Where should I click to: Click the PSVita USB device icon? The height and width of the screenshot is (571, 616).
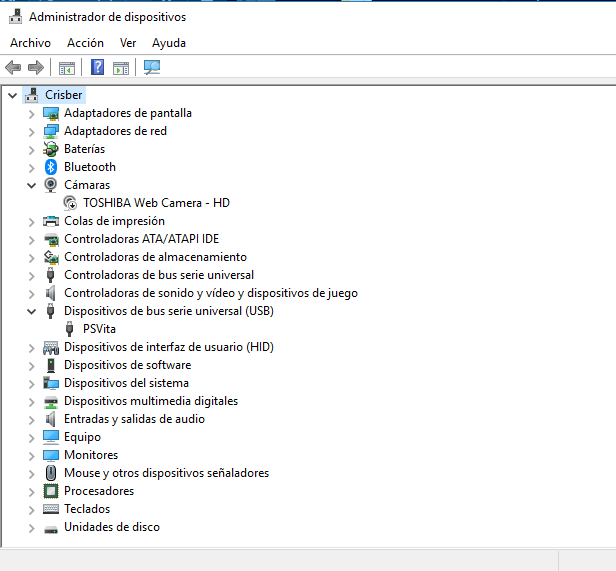70,329
